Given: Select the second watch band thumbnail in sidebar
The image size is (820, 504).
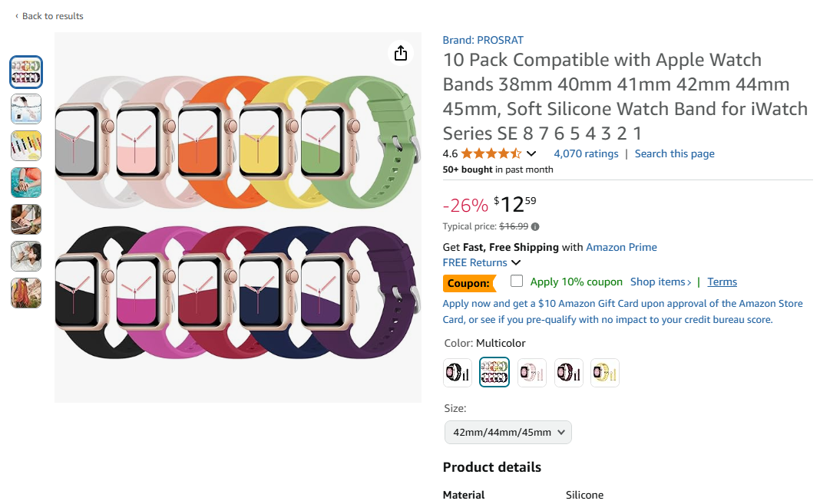Looking at the screenshot, I should pos(25,109).
